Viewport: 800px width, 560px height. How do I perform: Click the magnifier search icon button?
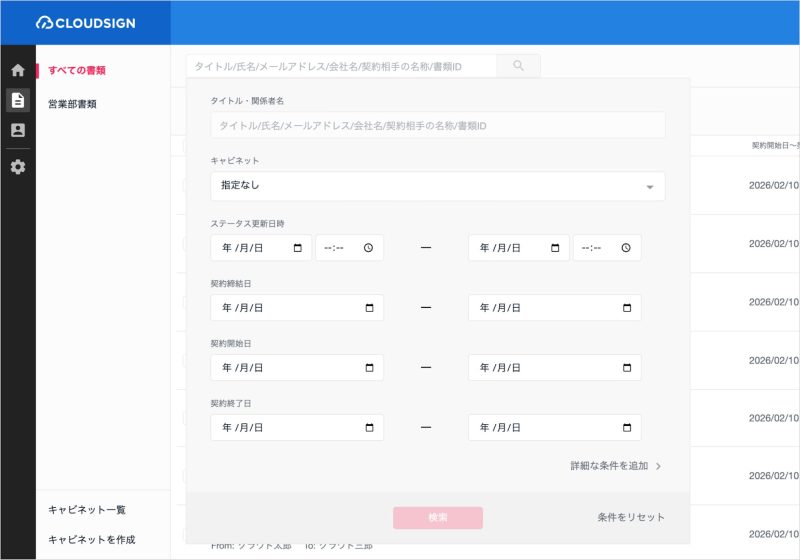coord(518,66)
